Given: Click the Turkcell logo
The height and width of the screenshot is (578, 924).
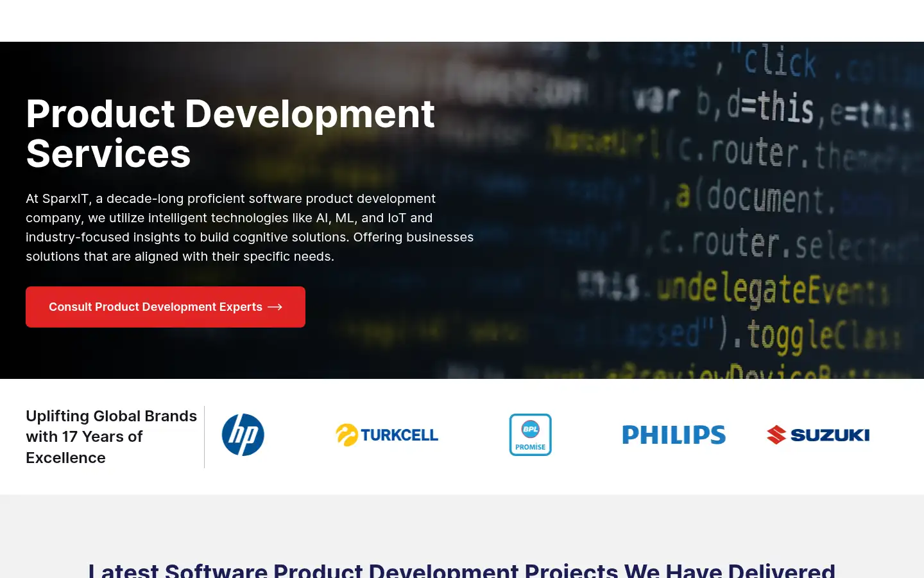Looking at the screenshot, I should coord(387,435).
